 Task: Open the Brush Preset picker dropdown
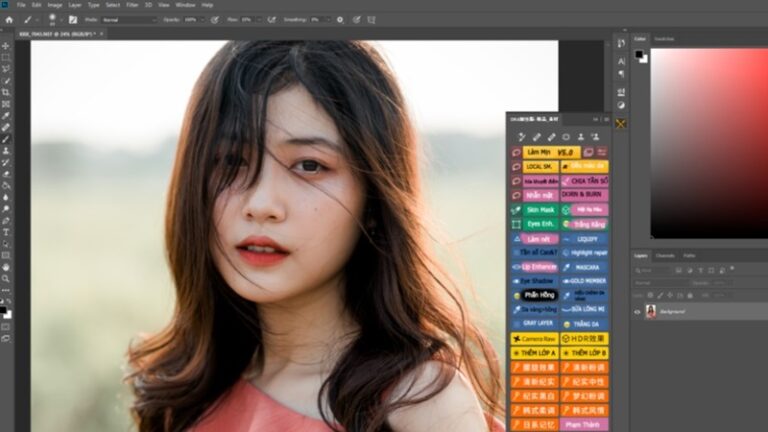61,19
